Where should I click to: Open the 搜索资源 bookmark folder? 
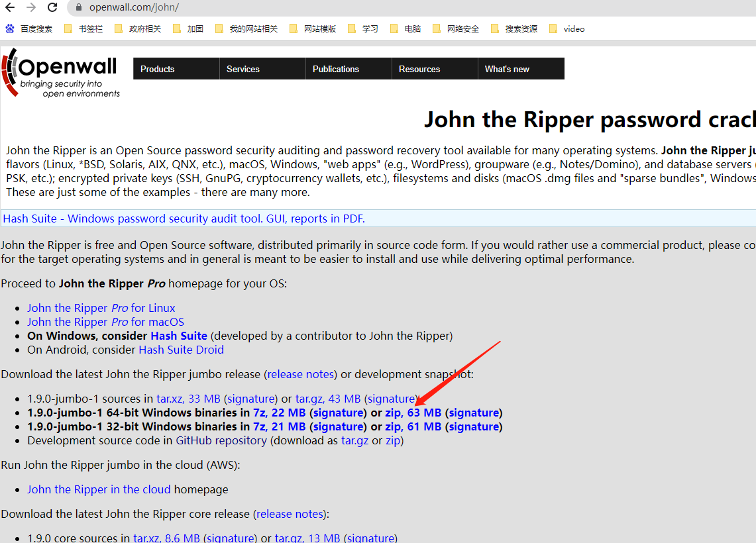514,29
